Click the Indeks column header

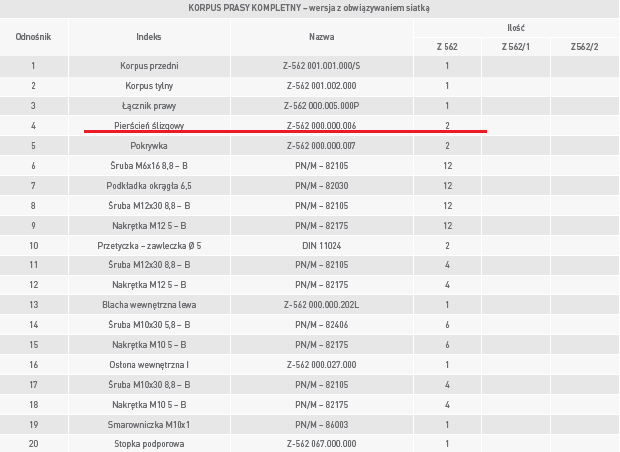[x=149, y=37]
